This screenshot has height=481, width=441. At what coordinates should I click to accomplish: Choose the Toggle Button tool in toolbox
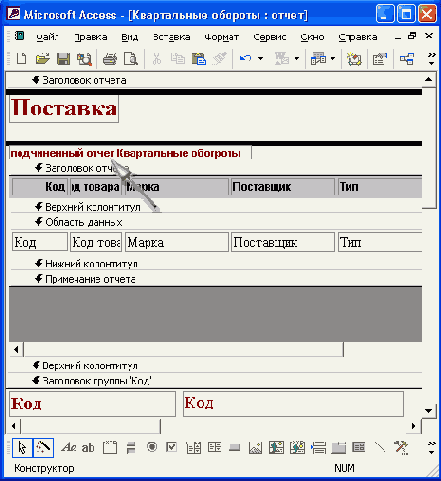[131, 448]
